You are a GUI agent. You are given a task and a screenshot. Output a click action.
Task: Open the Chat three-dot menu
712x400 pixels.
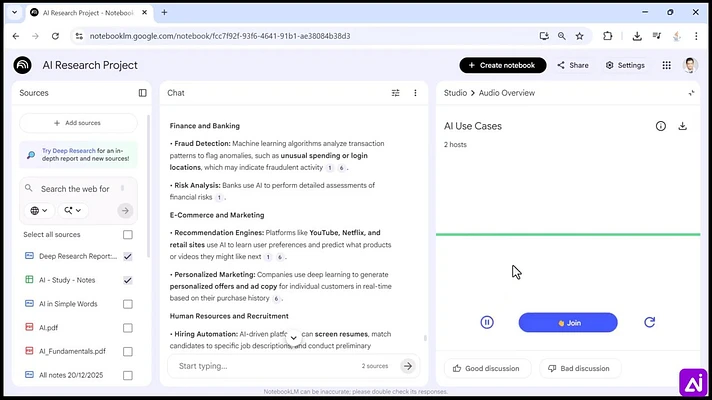pos(415,93)
